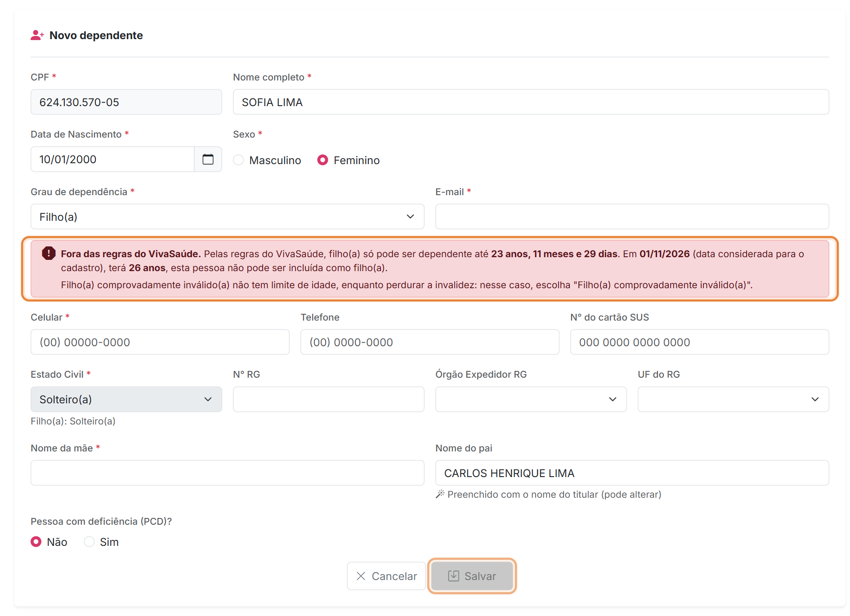This screenshot has width=850, height=616.
Task: Focus the Nome da mãe field
Action: pyautogui.click(x=227, y=473)
